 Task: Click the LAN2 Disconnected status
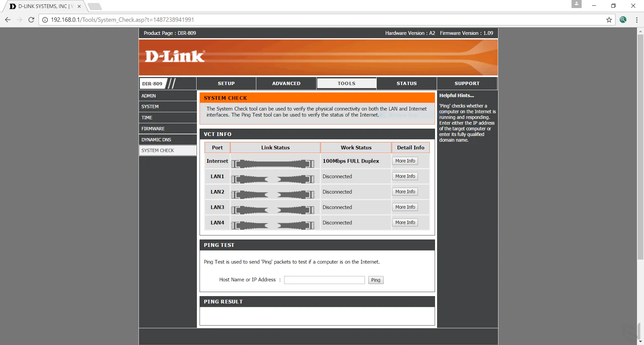click(x=337, y=192)
